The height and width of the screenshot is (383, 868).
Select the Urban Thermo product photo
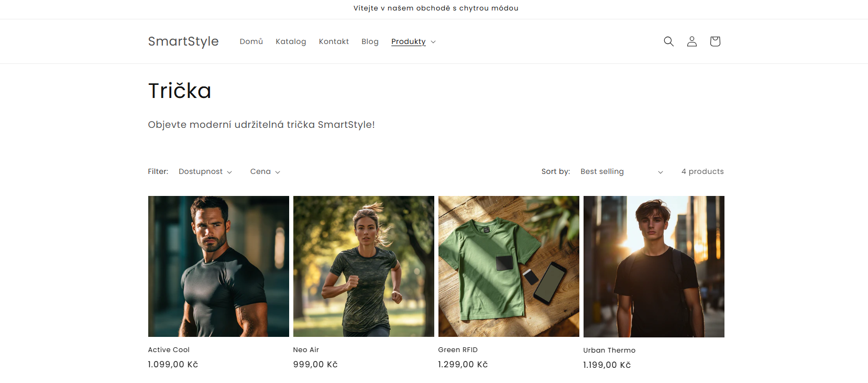(x=654, y=266)
